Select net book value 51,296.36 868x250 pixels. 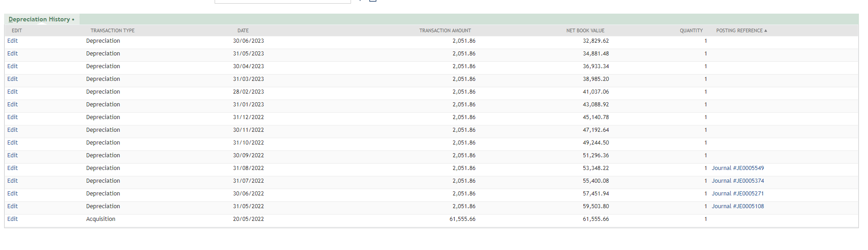click(x=596, y=155)
